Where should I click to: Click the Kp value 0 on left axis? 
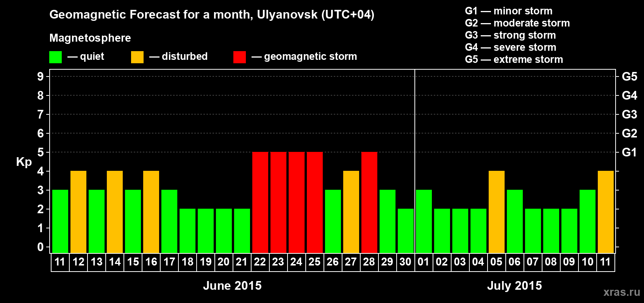pos(41,247)
